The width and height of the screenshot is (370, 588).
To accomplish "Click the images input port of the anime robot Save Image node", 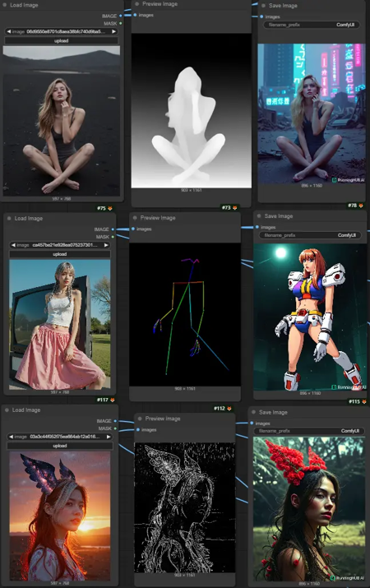I will coord(257,227).
